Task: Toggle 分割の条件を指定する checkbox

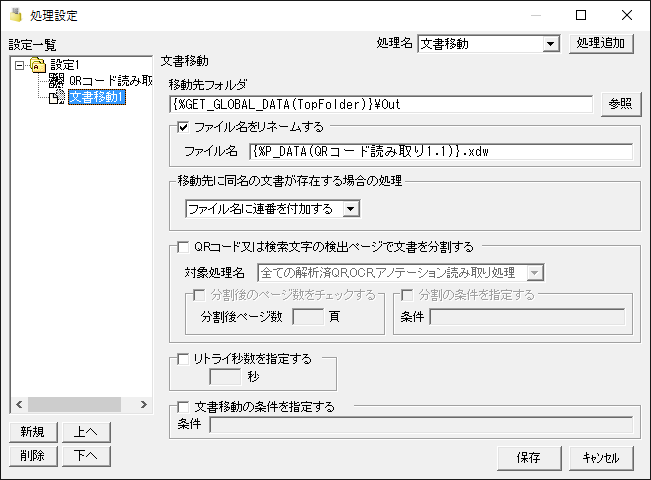Action: click(x=407, y=295)
